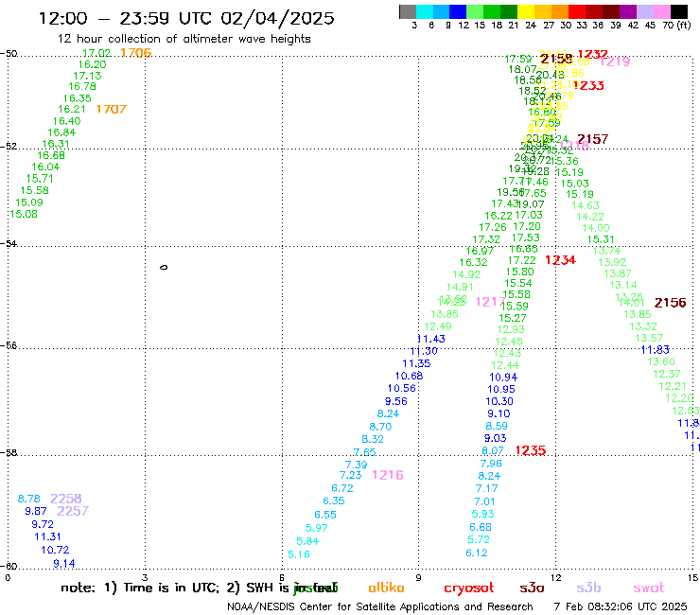700x615 pixels.
Task: Select the wave height value 14.92
Action: point(466,274)
